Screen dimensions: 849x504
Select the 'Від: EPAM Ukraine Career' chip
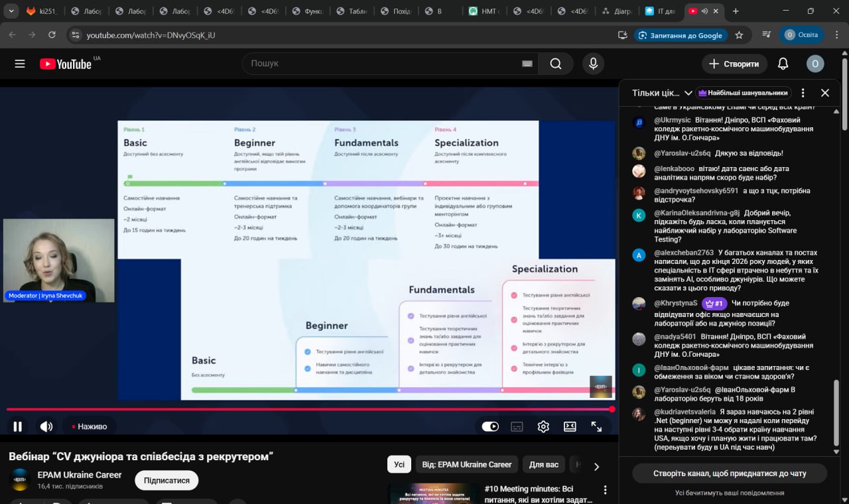coord(467,464)
